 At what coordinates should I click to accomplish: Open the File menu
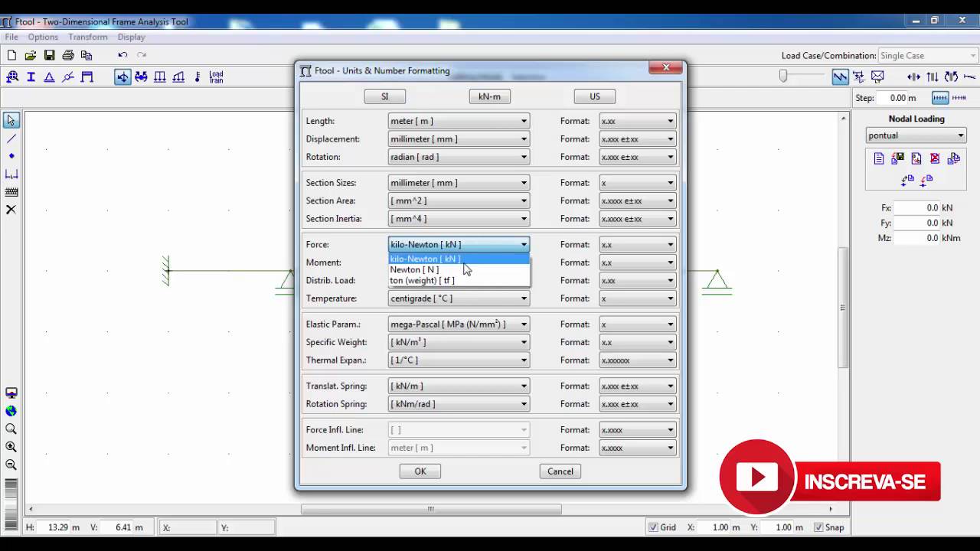click(11, 37)
